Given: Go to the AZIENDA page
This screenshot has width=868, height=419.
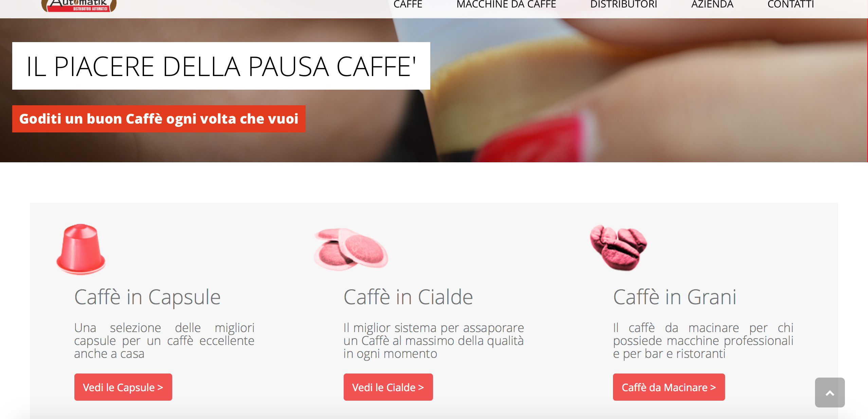Looking at the screenshot, I should click(712, 5).
